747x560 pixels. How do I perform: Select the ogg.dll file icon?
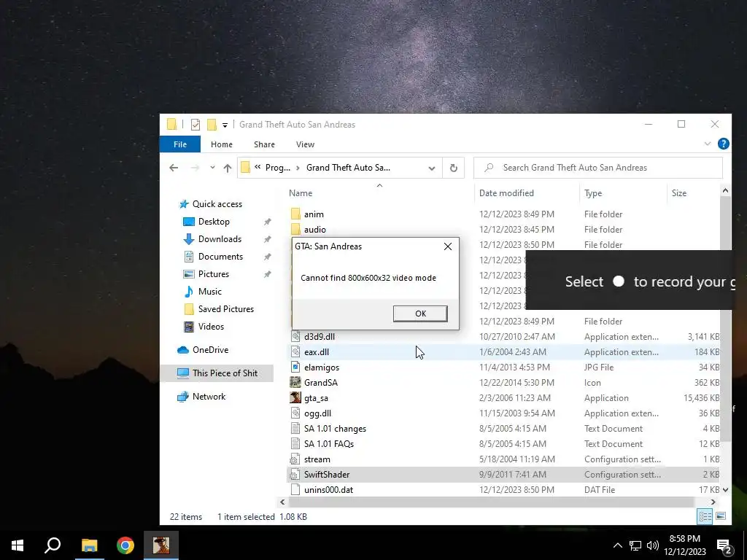point(295,413)
